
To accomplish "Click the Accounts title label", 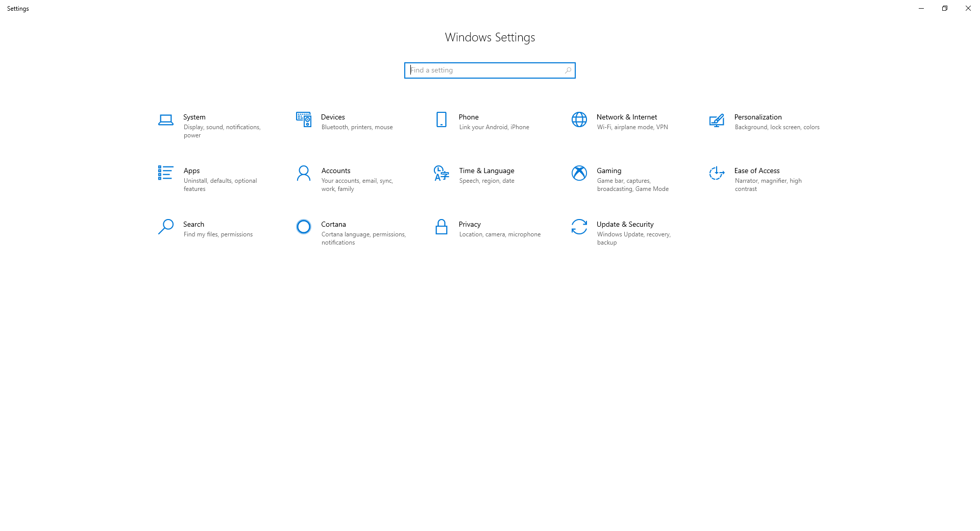I will pyautogui.click(x=336, y=171).
